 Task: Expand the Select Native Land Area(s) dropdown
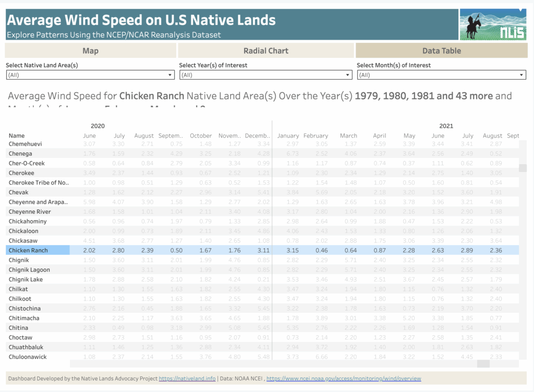click(90, 75)
